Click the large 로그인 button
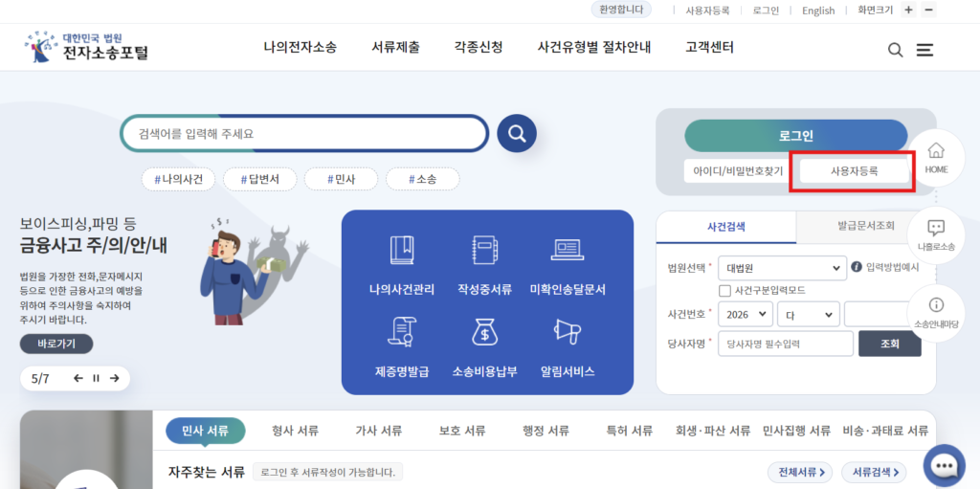 (x=796, y=136)
